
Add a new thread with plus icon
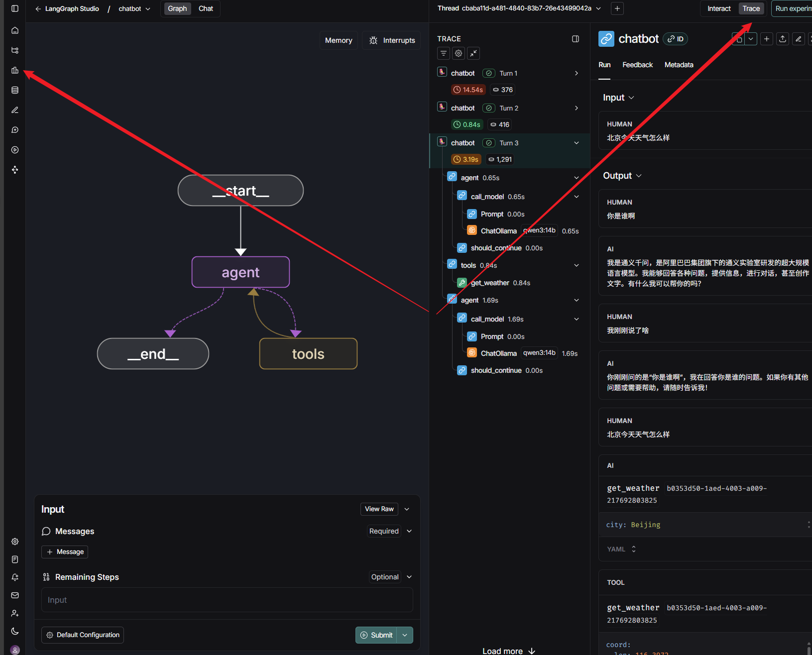[x=617, y=8]
